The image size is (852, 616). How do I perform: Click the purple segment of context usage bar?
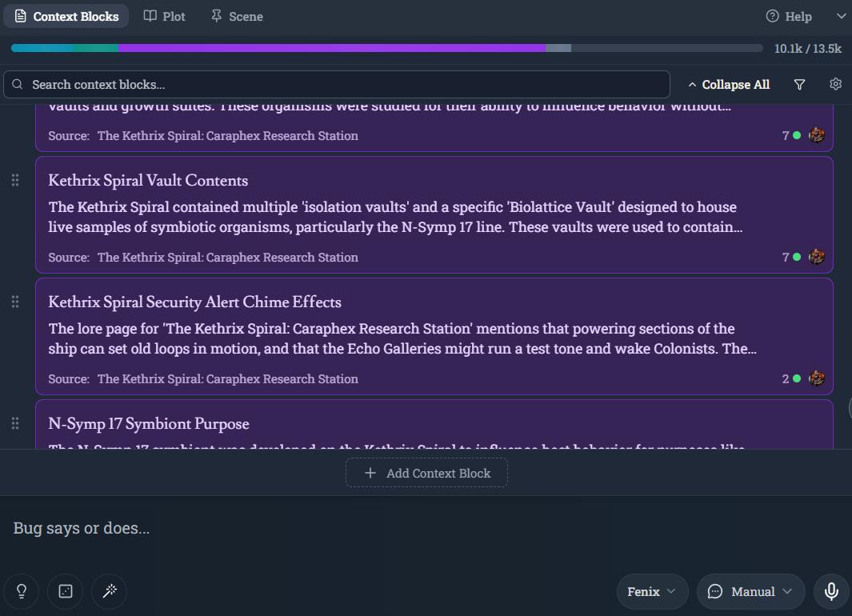point(331,48)
